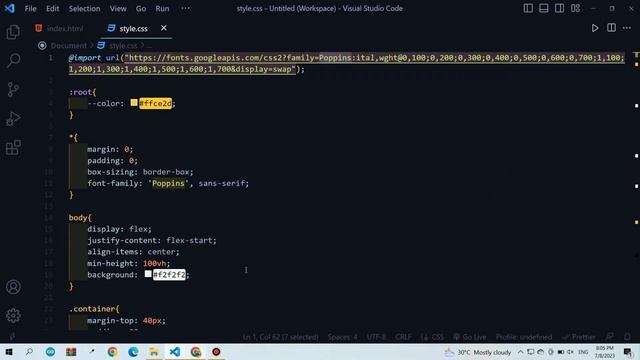This screenshot has height=360, width=640.
Task: Open the Search view in activity bar
Action: (13, 60)
